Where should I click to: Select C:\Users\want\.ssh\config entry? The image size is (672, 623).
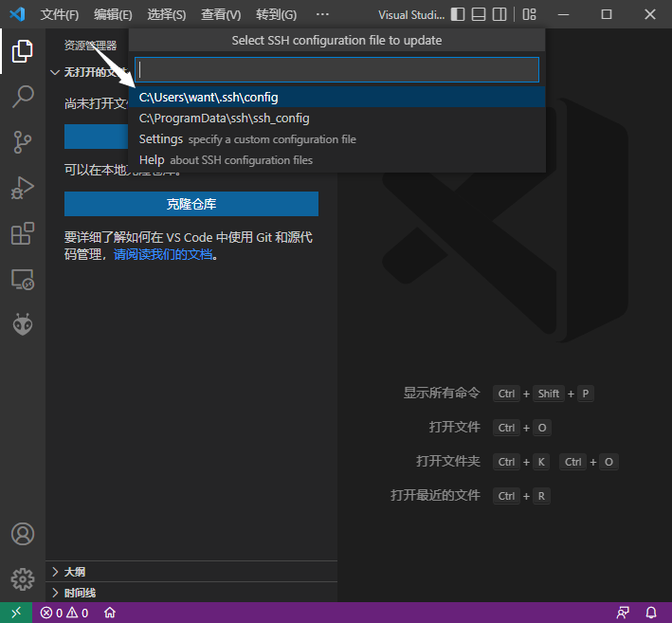click(x=336, y=98)
